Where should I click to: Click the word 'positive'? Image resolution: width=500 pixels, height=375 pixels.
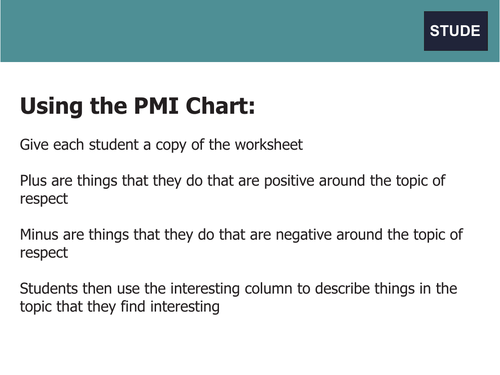(289, 181)
